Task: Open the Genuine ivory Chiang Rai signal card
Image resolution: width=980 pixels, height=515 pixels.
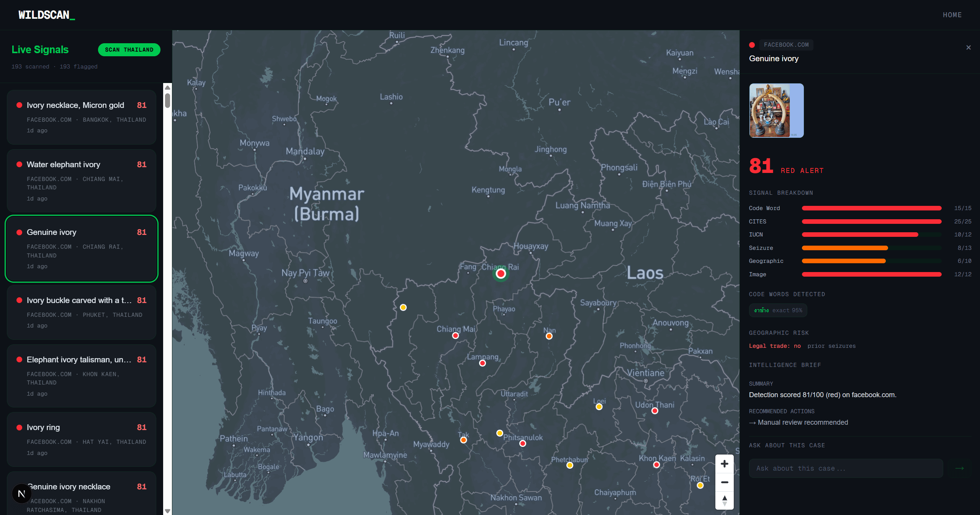Action: coord(82,249)
